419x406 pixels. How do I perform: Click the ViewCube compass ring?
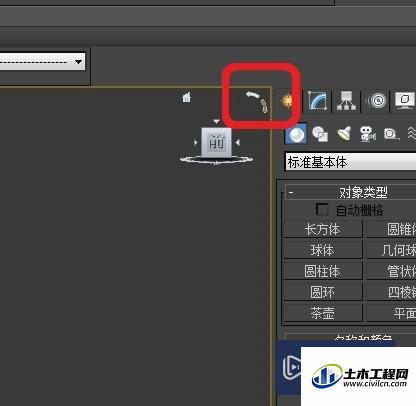216,160
